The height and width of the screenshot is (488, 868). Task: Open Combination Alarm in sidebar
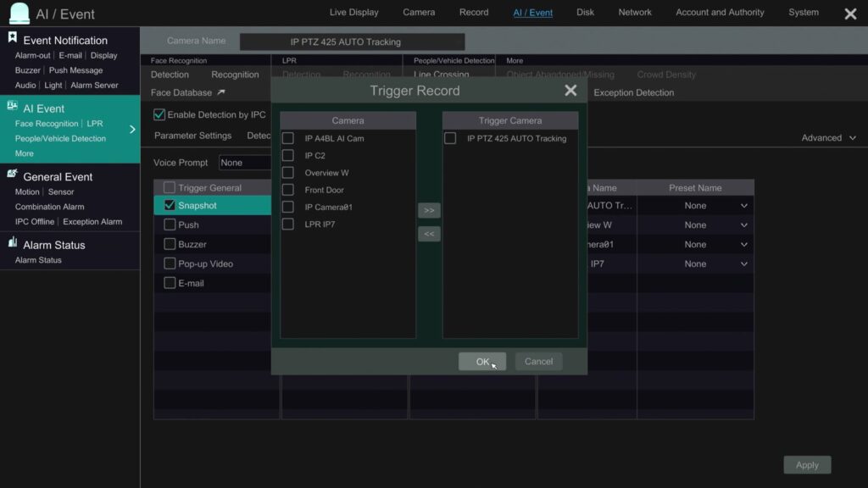tap(49, 207)
